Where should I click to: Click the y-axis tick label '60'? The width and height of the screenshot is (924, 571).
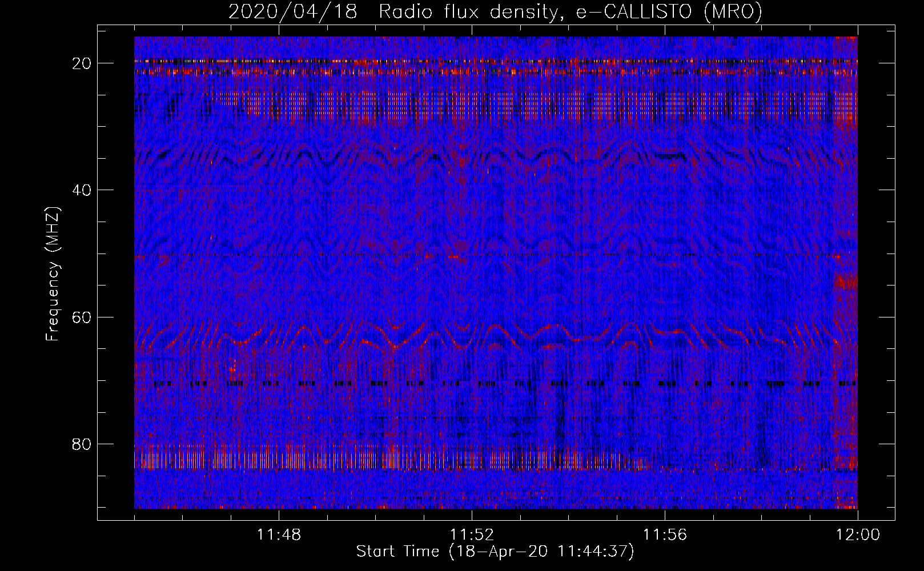[82, 317]
